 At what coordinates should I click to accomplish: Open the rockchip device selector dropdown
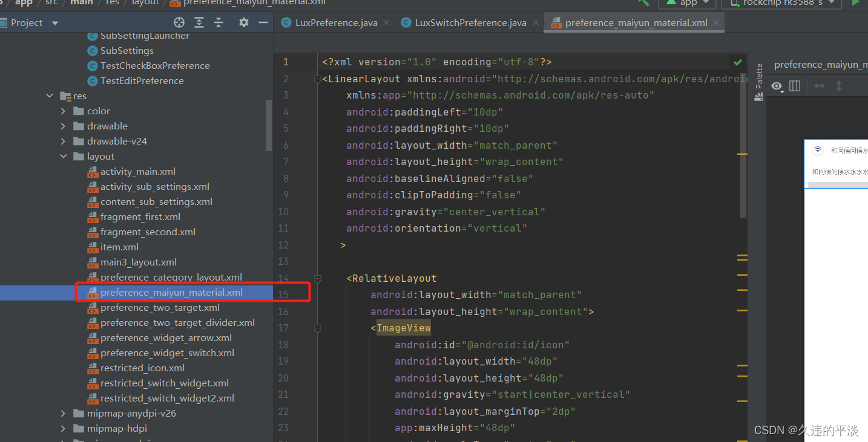[x=782, y=3]
